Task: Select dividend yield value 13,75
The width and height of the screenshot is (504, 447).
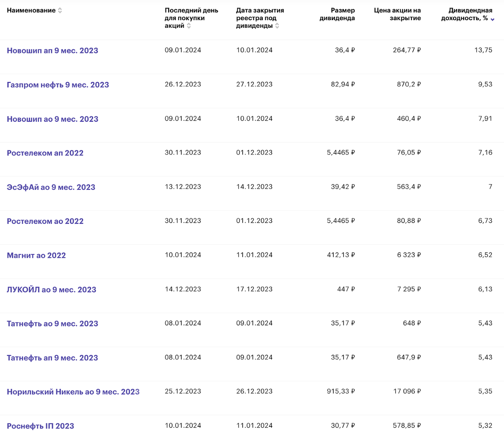Action: [483, 50]
